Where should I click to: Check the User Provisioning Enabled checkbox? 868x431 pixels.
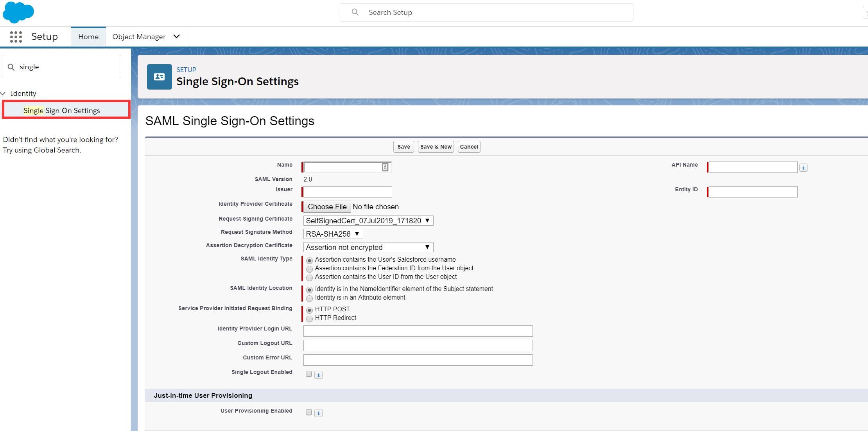309,413
